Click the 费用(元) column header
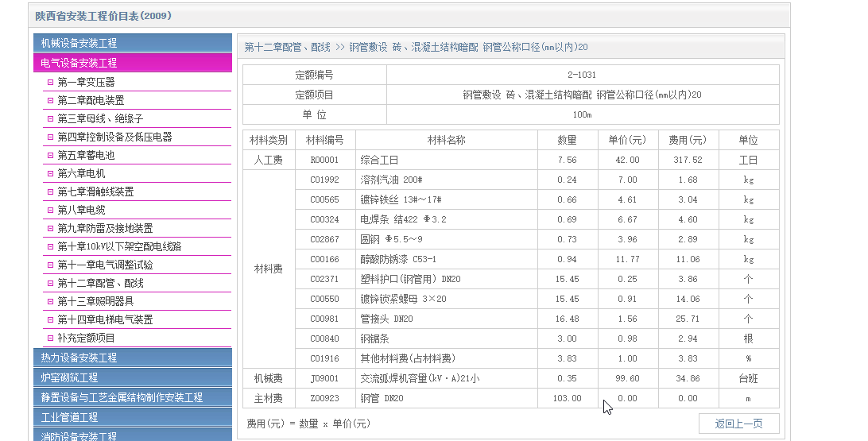This screenshot has width=868, height=441. (x=688, y=140)
